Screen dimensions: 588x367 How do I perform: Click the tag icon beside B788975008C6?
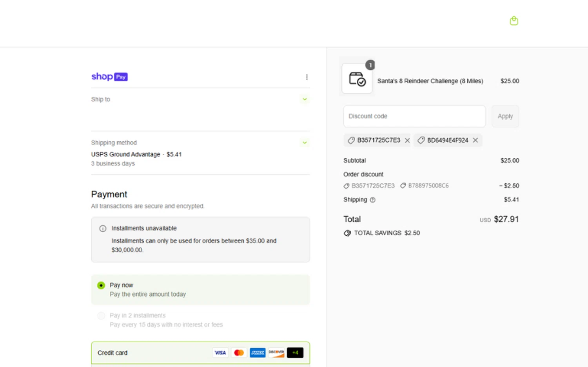pos(403,186)
